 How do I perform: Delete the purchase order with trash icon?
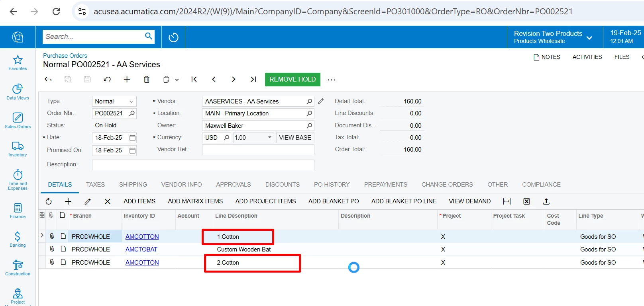[147, 79]
